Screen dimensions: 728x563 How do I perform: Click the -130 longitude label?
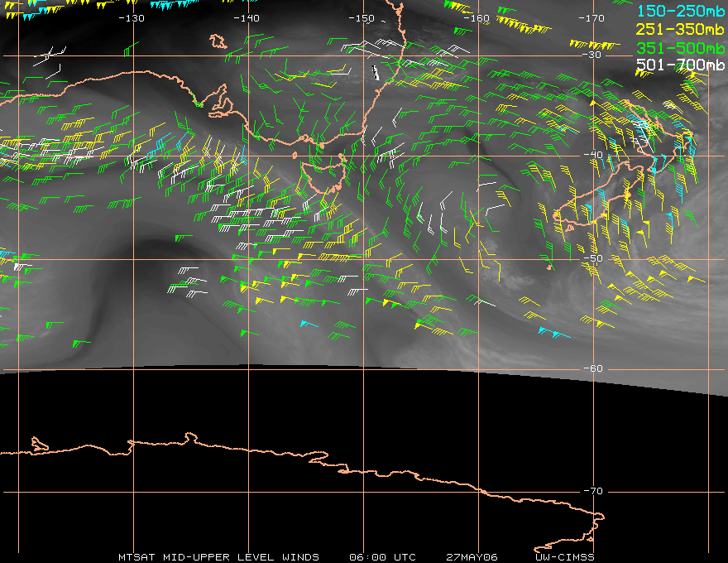[x=132, y=18]
